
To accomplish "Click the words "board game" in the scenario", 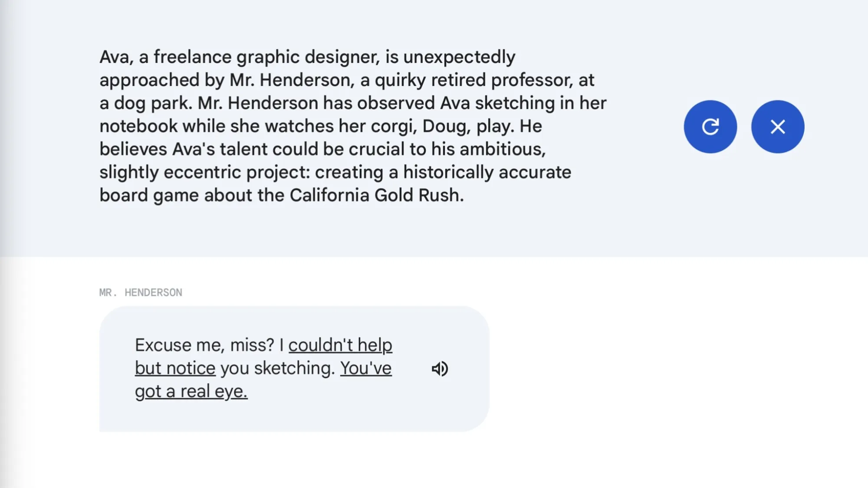I will click(149, 195).
